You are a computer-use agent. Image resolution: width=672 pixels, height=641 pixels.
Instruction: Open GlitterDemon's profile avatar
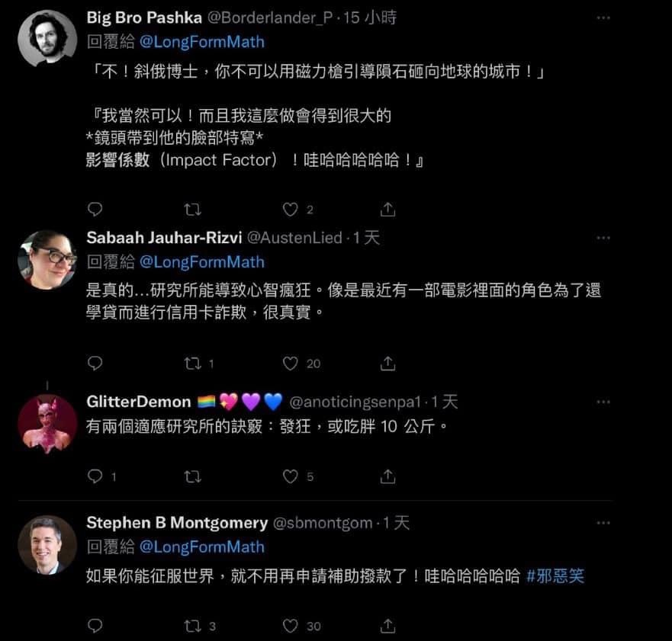47,424
